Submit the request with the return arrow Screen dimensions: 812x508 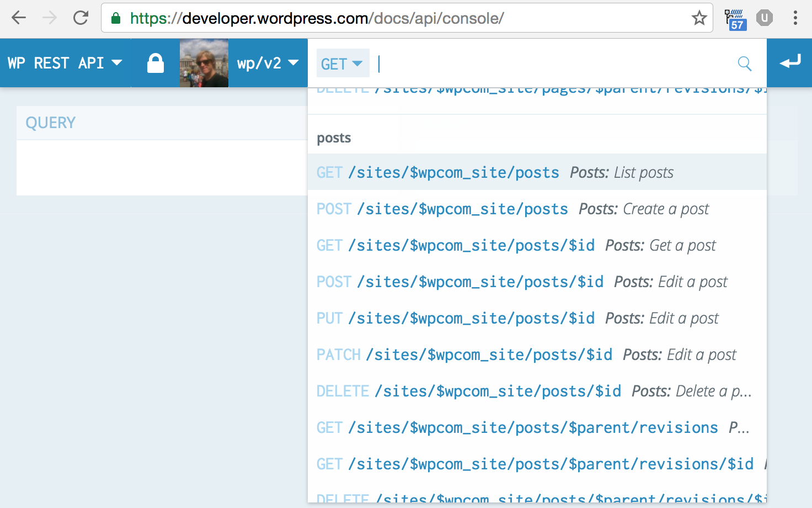[789, 63]
